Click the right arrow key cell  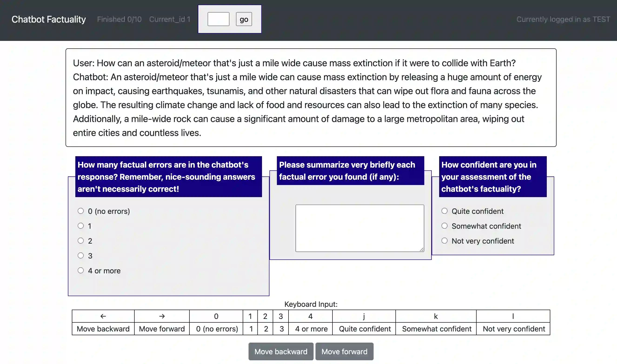(x=162, y=316)
